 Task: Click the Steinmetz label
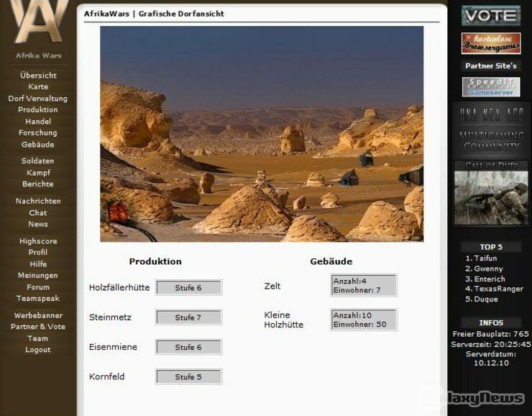pos(110,317)
